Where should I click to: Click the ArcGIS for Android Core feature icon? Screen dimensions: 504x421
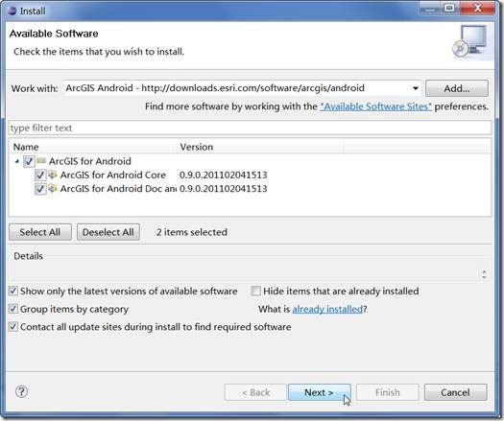coord(53,175)
